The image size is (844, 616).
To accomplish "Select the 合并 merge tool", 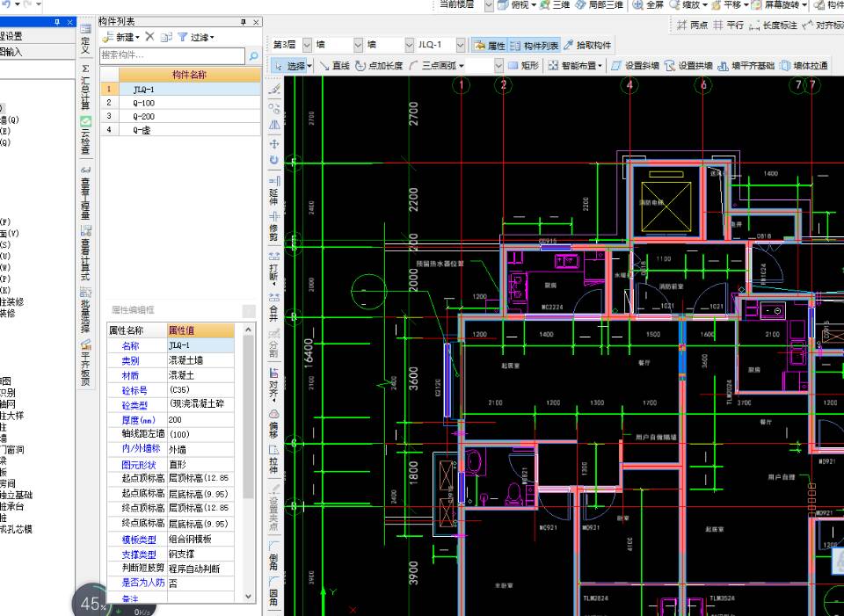I will 274,307.
